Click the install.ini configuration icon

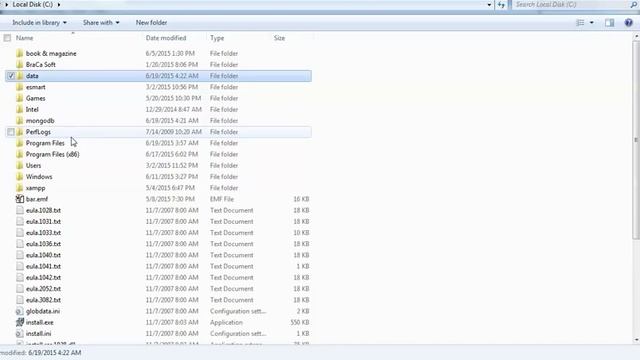coord(20,333)
